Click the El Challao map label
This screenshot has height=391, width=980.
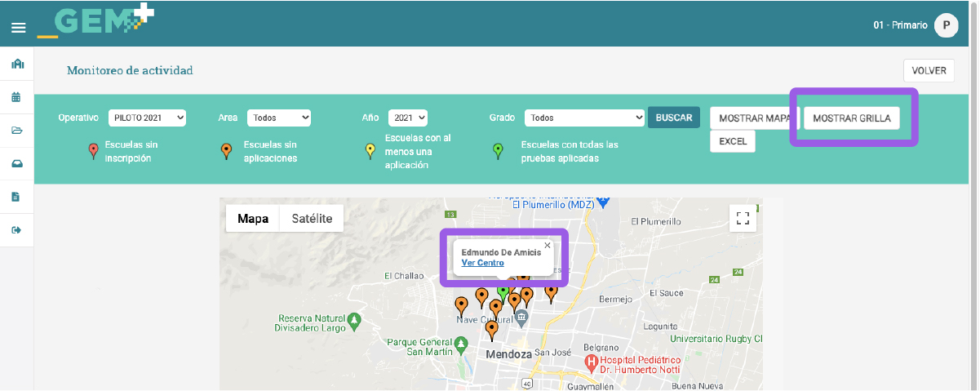406,275
